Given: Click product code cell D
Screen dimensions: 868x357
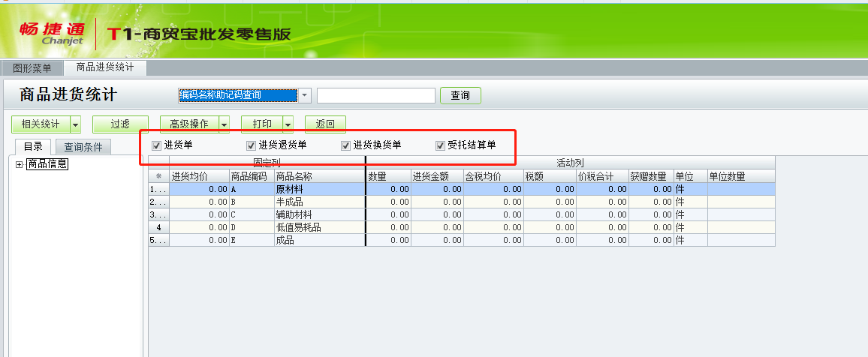Looking at the screenshot, I should [x=252, y=227].
